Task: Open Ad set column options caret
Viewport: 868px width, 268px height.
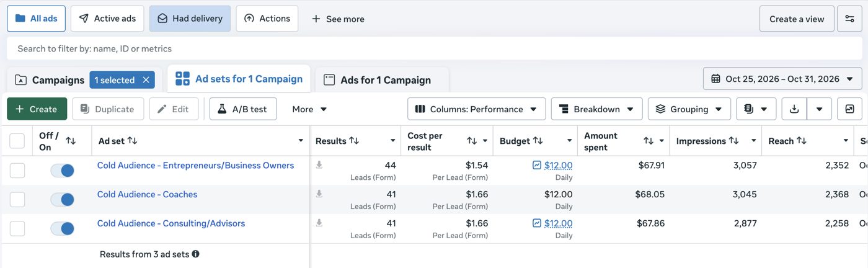Action: (301, 141)
